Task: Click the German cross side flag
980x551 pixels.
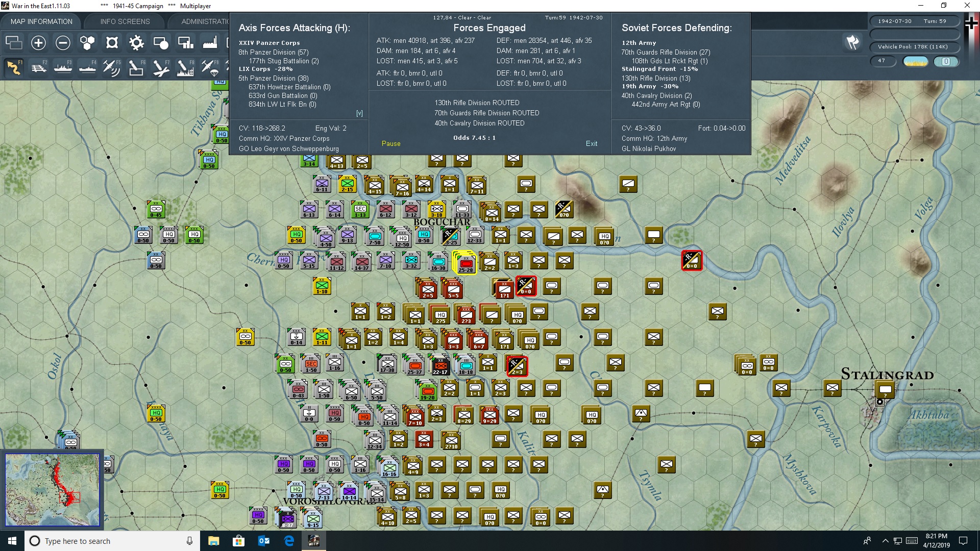Action: [971, 23]
